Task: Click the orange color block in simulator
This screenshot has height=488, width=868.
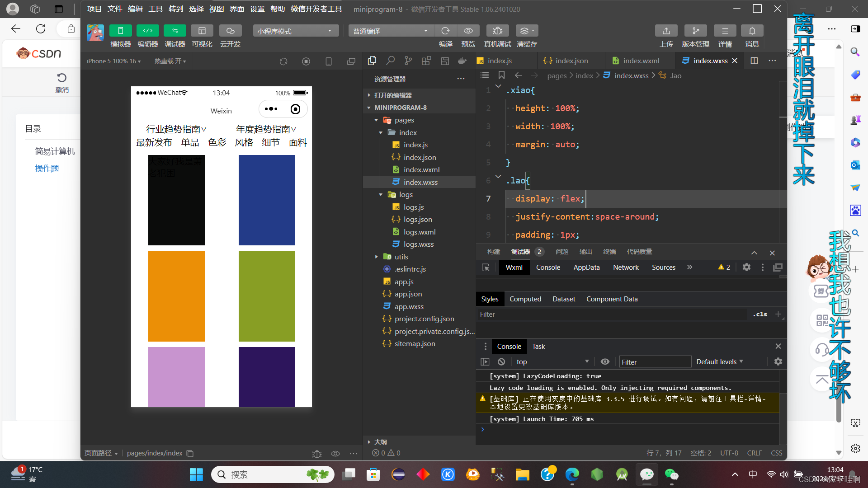Action: click(176, 296)
